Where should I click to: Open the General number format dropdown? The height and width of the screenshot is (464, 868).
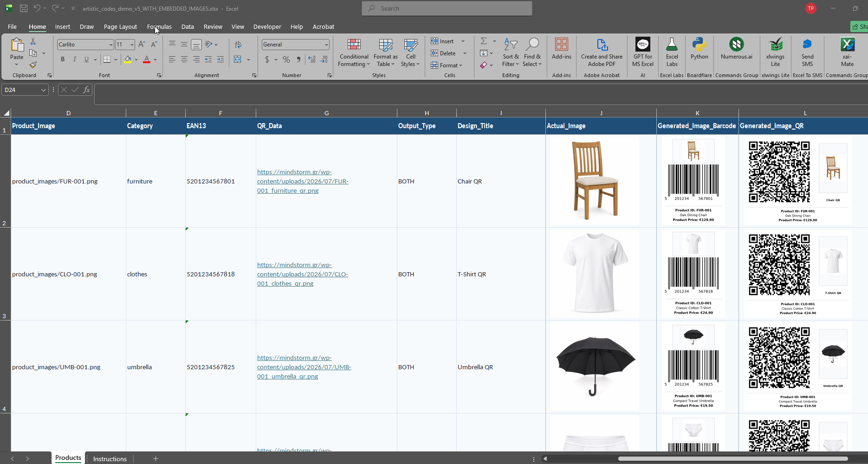click(326, 45)
